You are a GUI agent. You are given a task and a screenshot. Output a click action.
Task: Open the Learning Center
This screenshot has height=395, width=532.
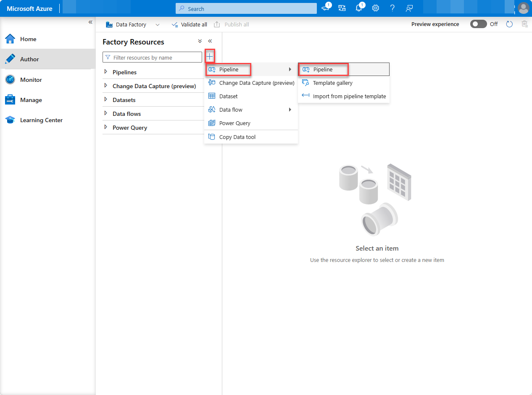click(41, 120)
